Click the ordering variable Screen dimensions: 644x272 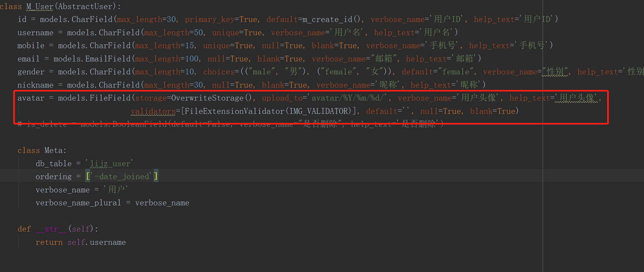pyautogui.click(x=53, y=177)
